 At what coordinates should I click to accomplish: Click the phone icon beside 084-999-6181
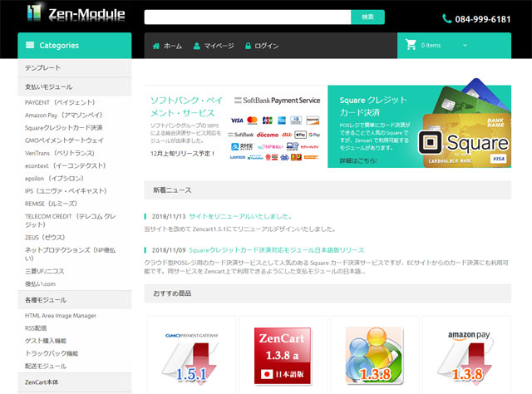[x=447, y=18]
